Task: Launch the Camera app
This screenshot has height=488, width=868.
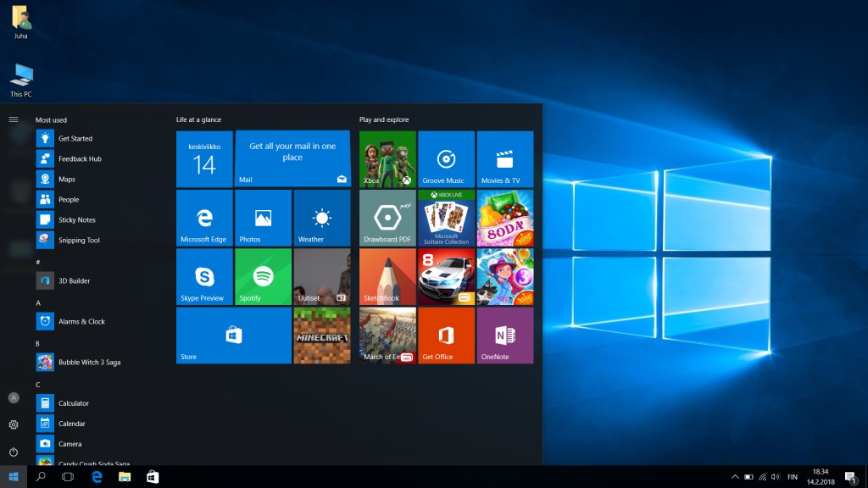Action: click(x=100, y=444)
